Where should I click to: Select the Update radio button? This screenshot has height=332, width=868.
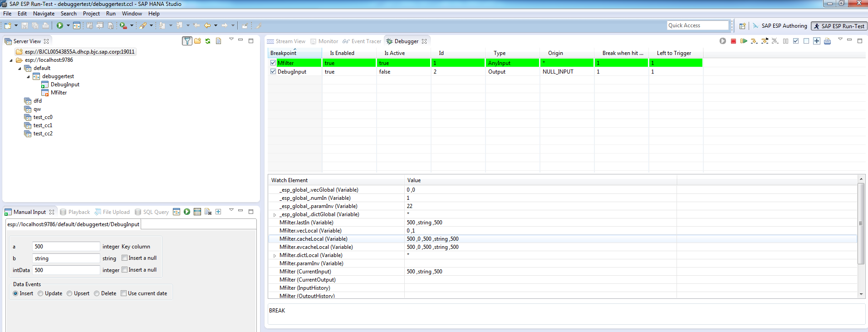click(x=40, y=293)
